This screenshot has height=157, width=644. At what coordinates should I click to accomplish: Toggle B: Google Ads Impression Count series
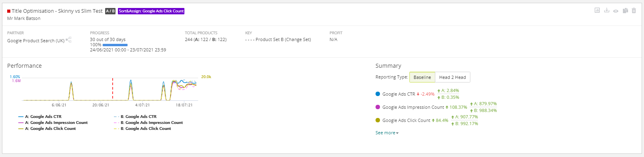tap(148, 123)
